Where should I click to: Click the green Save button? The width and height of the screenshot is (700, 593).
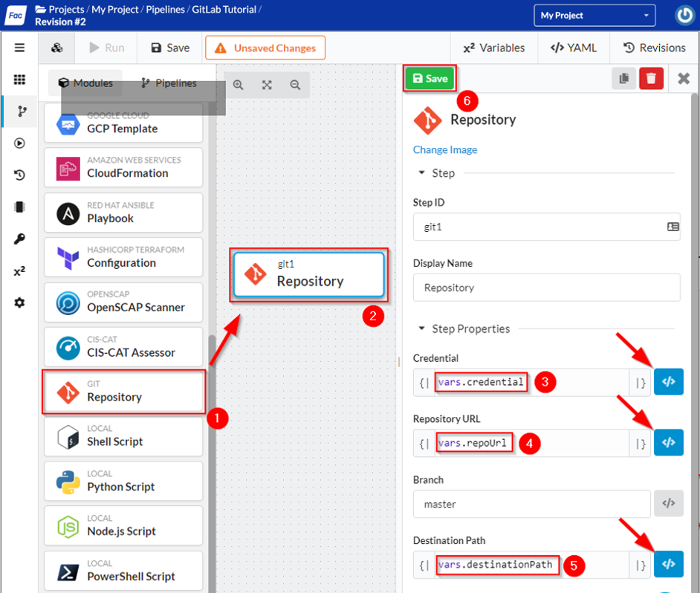coord(430,78)
